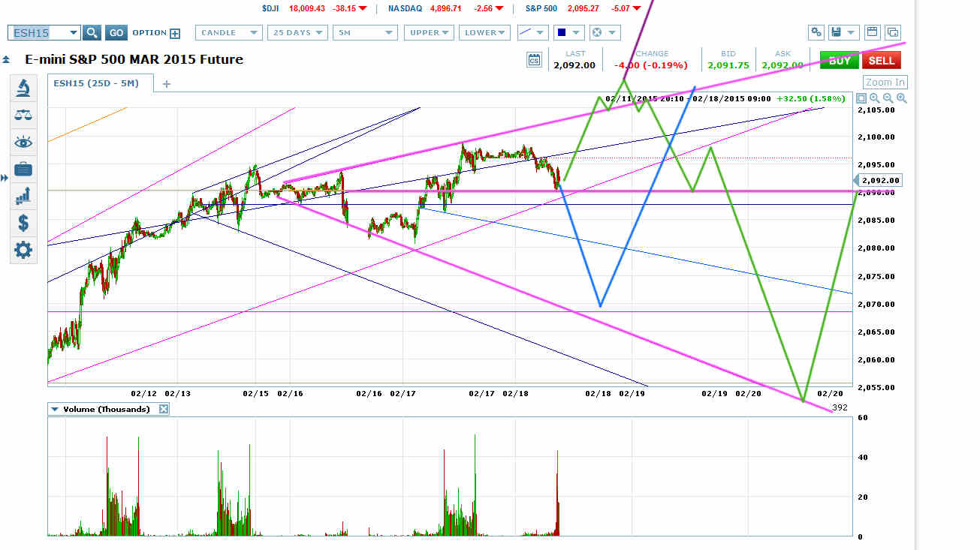This screenshot has height=550, width=980.
Task: Open the save icon dropdown arrow
Action: click(852, 32)
